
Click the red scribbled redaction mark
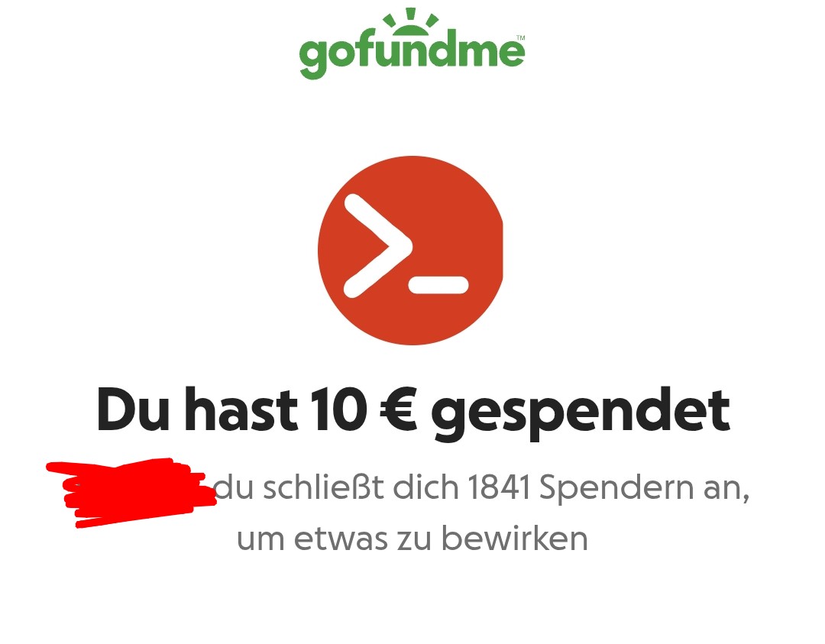point(131,492)
